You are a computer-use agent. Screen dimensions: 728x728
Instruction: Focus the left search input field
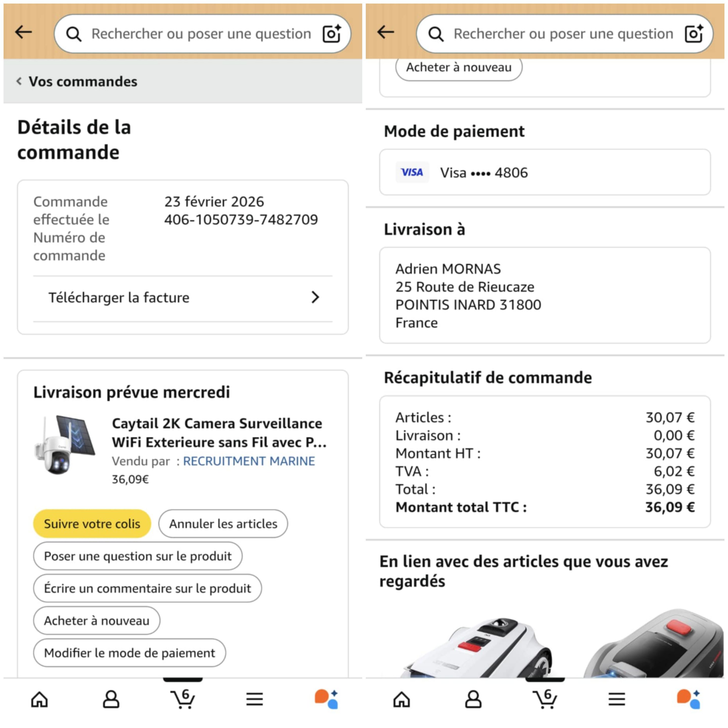(201, 34)
